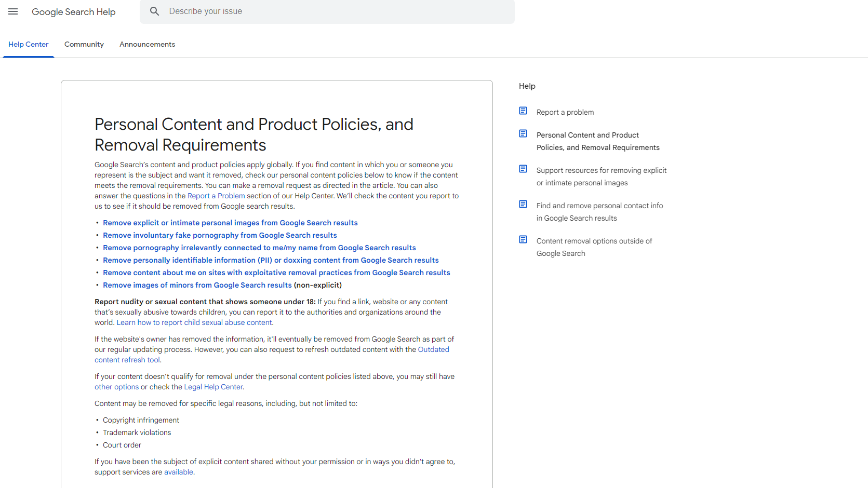Switch to the Community tab
Viewport: 868px width, 488px height.
pos(84,45)
